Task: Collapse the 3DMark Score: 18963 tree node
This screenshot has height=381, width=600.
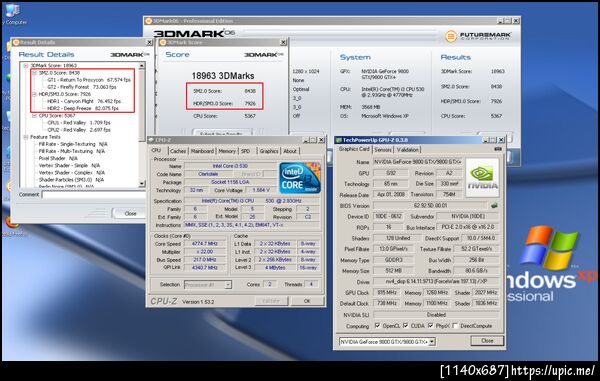Action: click(26, 66)
